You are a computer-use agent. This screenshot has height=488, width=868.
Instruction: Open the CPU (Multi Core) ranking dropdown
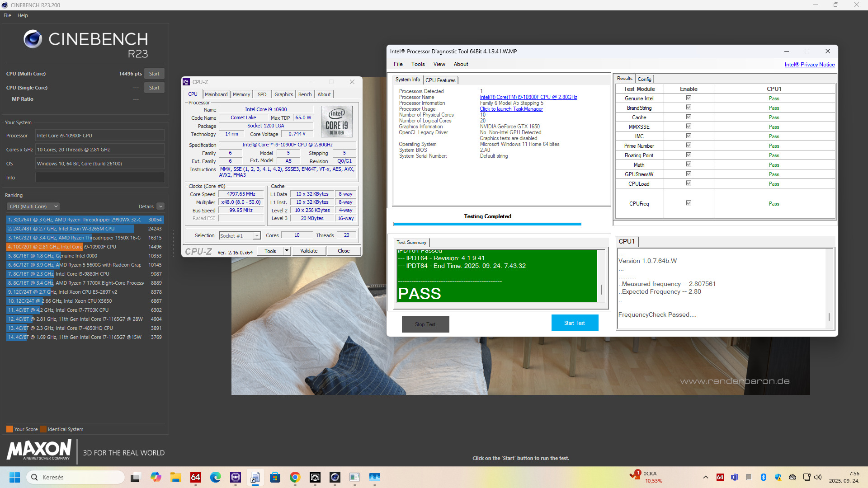(33, 206)
